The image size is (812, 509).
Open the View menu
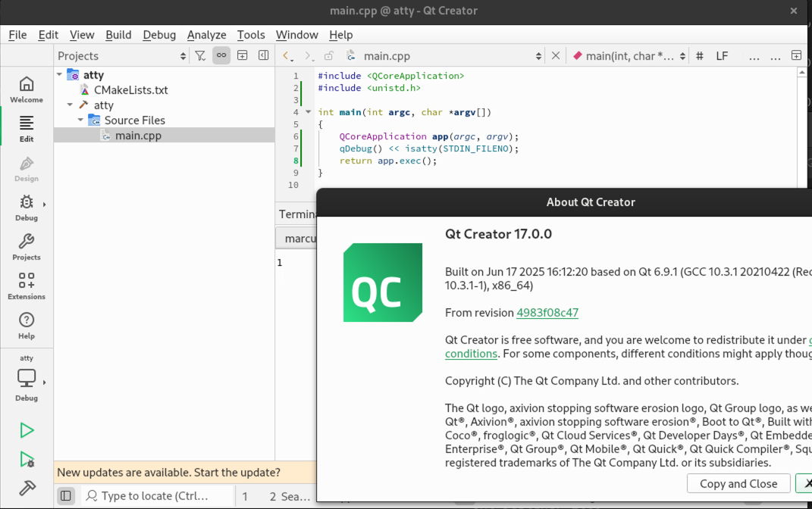point(82,35)
